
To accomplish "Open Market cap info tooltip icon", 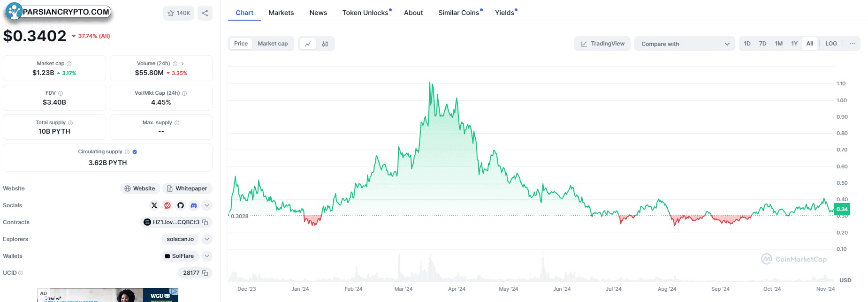I will click(x=69, y=64).
